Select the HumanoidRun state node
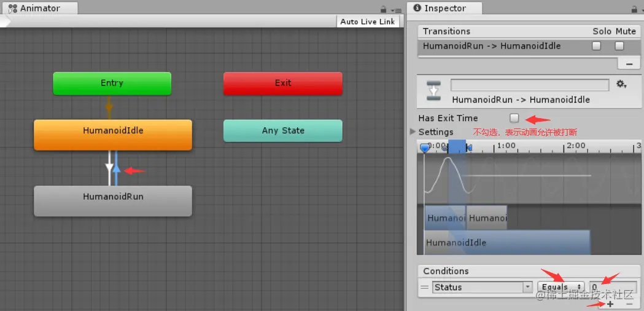The image size is (644, 311). point(113,201)
